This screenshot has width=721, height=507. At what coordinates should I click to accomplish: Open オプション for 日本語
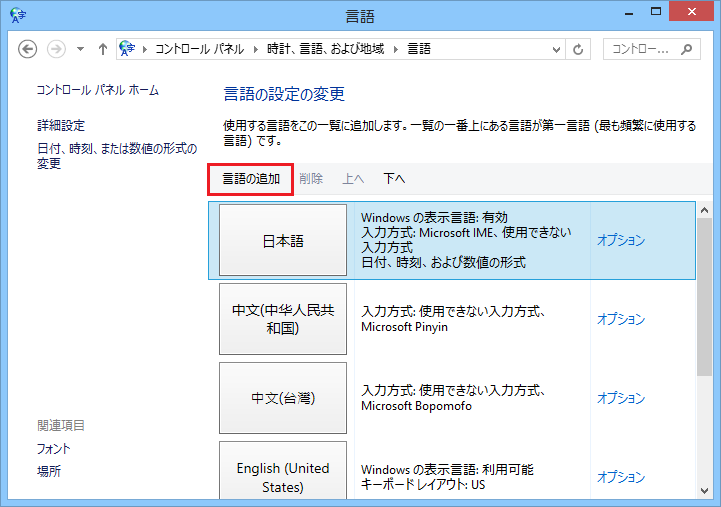tap(621, 241)
